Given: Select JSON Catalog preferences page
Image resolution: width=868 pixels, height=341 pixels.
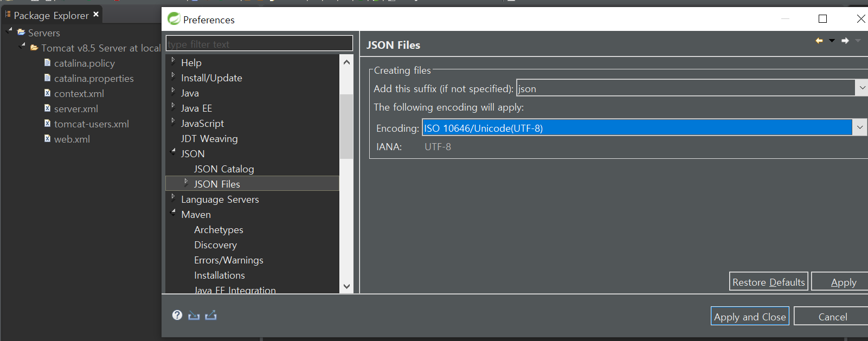Looking at the screenshot, I should [x=224, y=169].
